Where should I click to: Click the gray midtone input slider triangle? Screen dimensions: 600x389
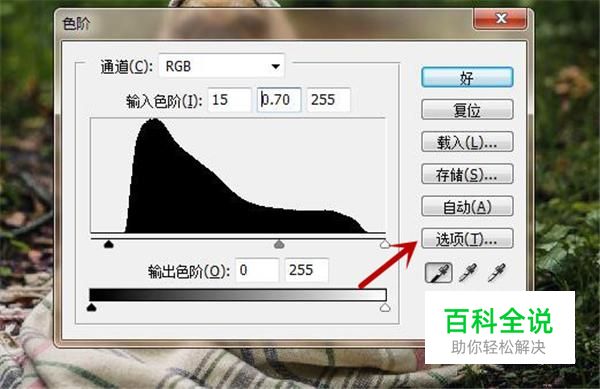click(x=279, y=244)
